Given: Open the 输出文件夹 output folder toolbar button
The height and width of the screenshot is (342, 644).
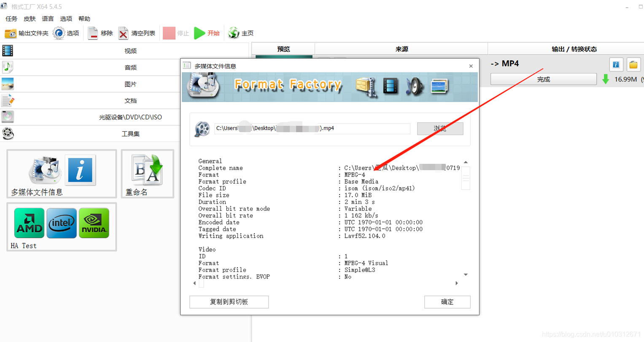Looking at the screenshot, I should [x=26, y=33].
